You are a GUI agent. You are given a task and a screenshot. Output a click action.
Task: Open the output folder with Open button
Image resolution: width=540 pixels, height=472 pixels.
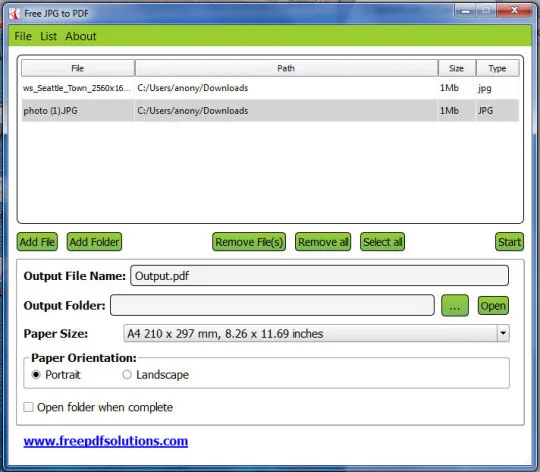coord(493,306)
